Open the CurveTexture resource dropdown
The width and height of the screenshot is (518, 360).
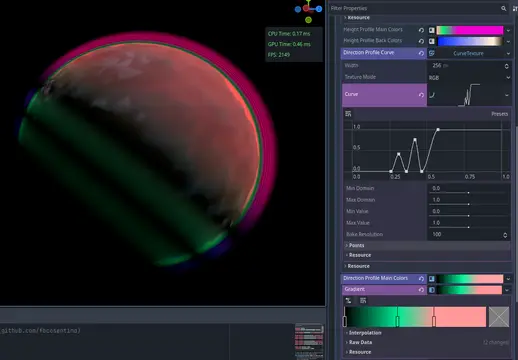(508, 53)
